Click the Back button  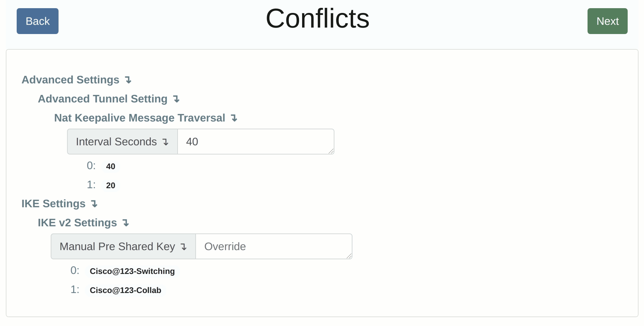(x=37, y=21)
